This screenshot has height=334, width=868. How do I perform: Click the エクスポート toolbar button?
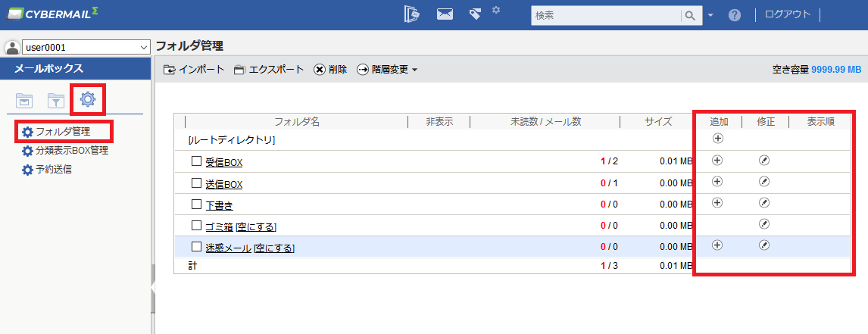(268, 70)
